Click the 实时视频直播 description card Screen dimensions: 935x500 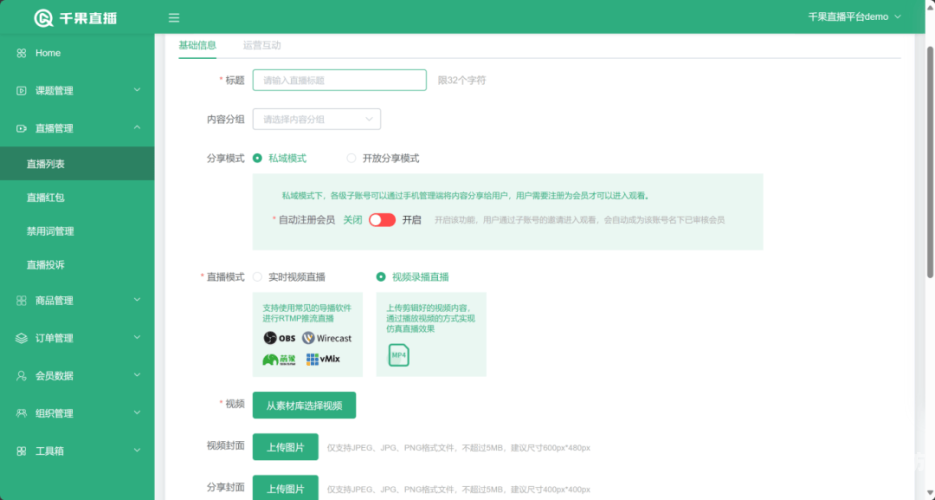[308, 334]
